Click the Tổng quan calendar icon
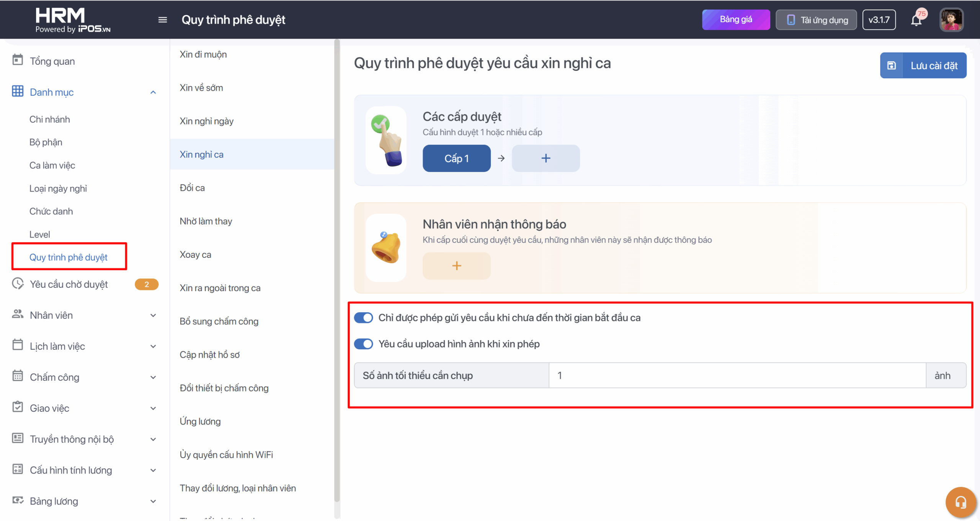 (x=18, y=61)
